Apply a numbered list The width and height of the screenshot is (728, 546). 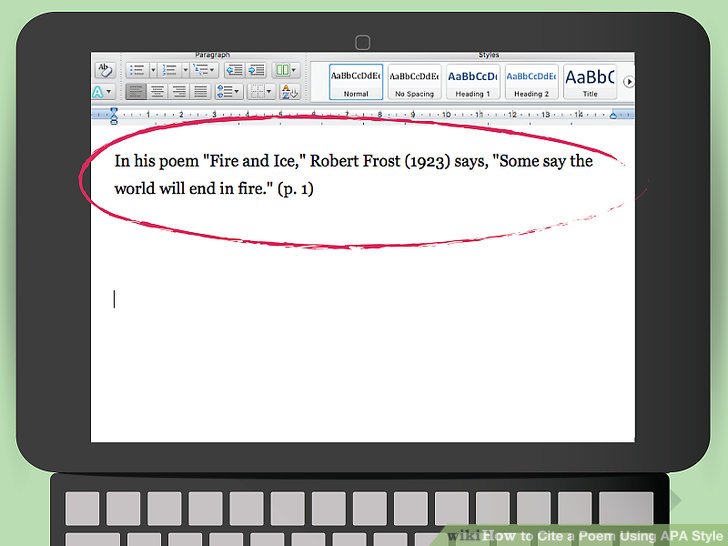pos(169,70)
